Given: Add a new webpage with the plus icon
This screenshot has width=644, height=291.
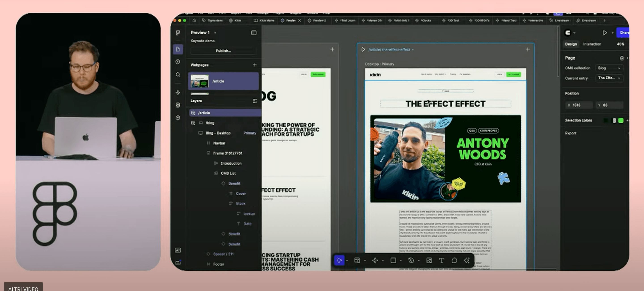Looking at the screenshot, I should coord(255,65).
